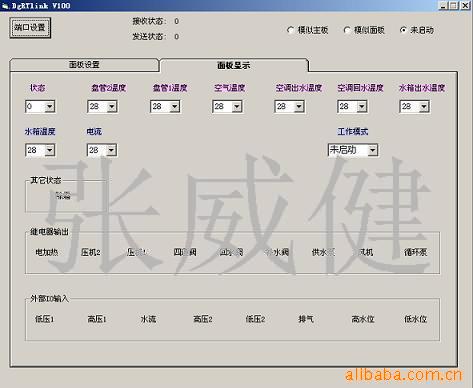This screenshot has width=473, height=388.
Task: Select the 面板显示 tab
Action: point(234,65)
